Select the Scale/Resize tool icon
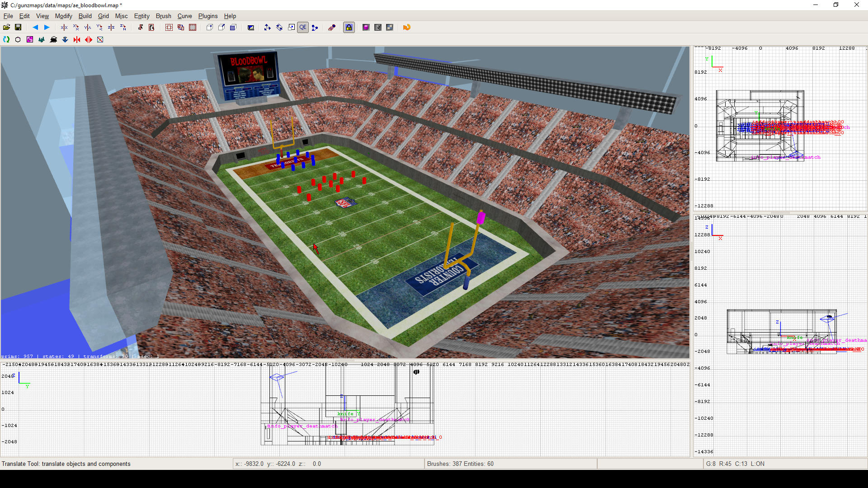 [x=292, y=28]
